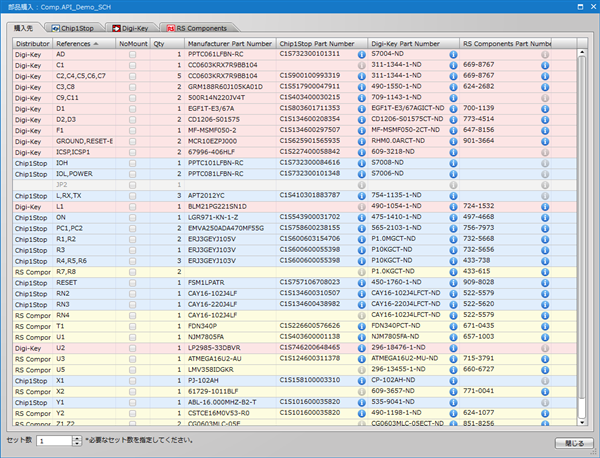Click Chip1Stop info icon for C2,C4,C5,C6,C7
Screen dimensions: 600x458
click(x=362, y=76)
